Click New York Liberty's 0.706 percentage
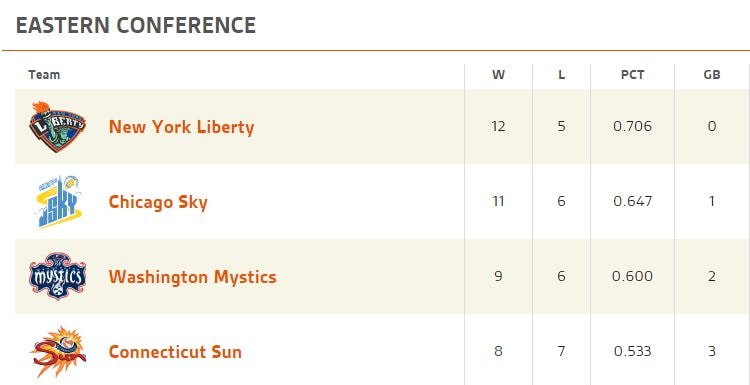 click(x=632, y=126)
